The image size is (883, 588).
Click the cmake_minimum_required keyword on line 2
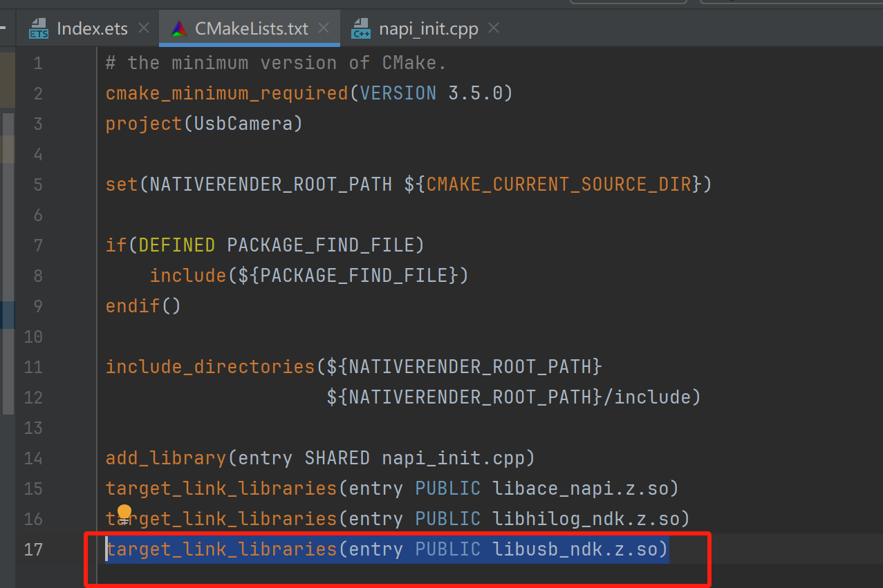pos(226,93)
